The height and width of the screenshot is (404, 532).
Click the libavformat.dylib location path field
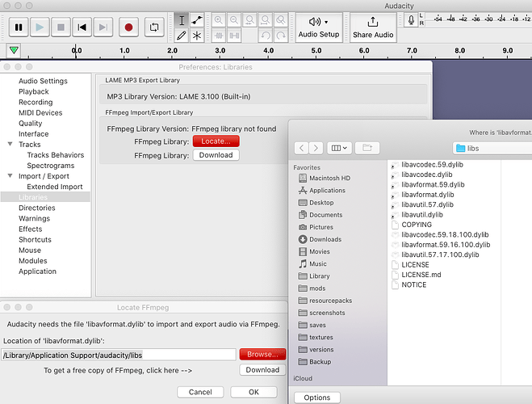[119, 355]
